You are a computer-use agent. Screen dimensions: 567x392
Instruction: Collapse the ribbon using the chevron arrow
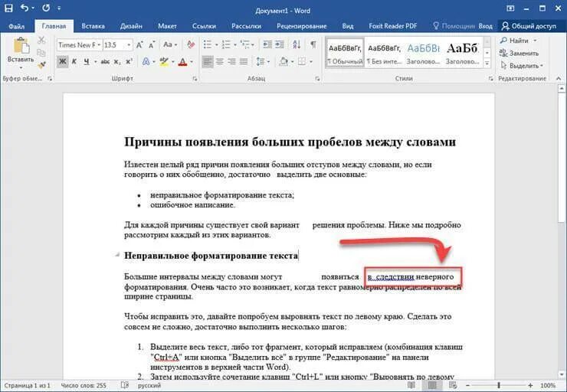click(559, 78)
